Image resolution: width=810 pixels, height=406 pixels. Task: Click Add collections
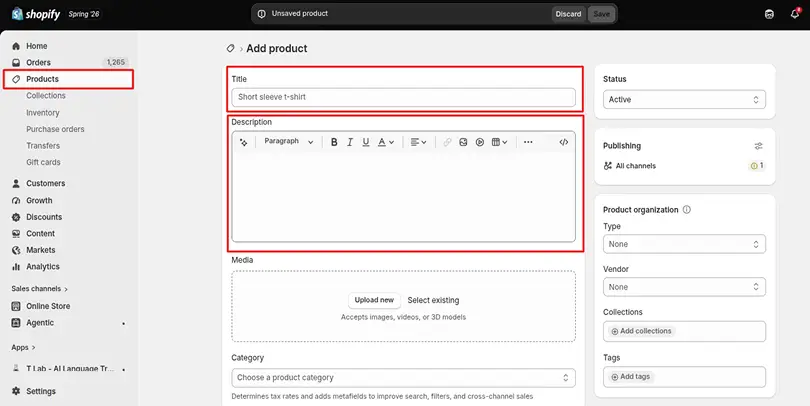(641, 331)
